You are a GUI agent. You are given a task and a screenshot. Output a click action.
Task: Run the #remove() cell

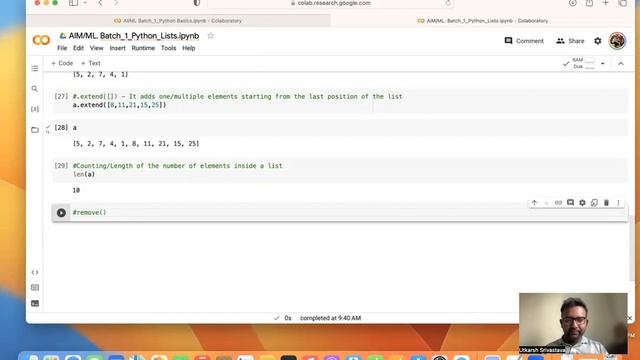tap(61, 213)
